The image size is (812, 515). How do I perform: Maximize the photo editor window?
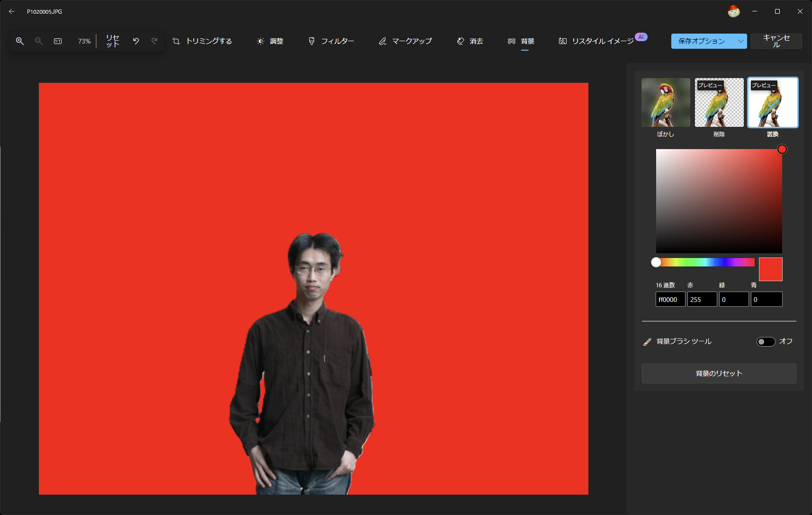coord(777,11)
